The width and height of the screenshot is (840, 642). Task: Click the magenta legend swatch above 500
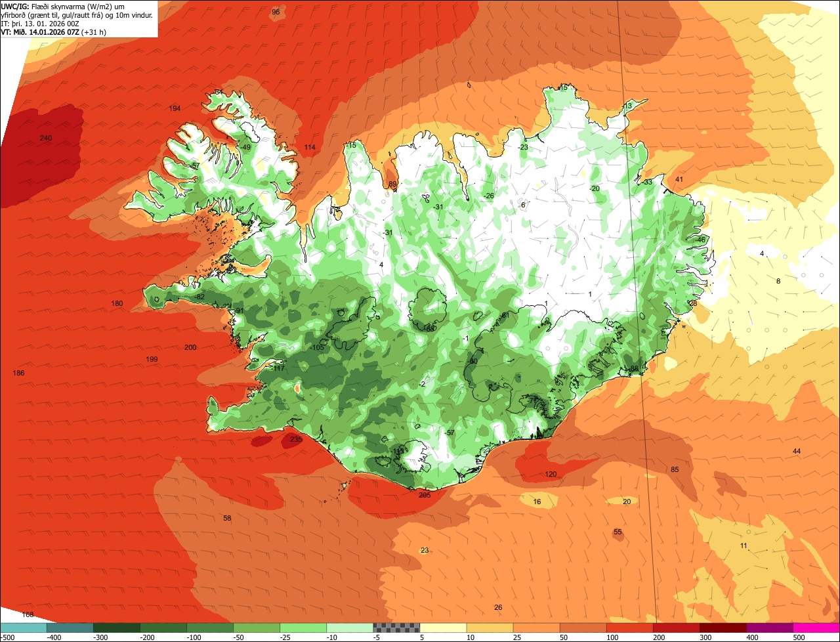point(817,628)
